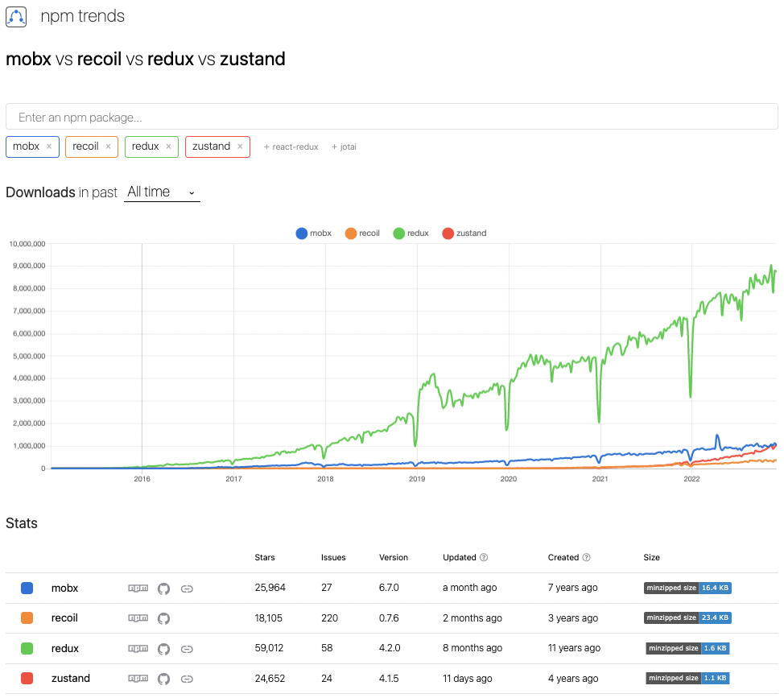Select the 220 issues value for recoil
The height and width of the screenshot is (698, 784).
(x=329, y=618)
